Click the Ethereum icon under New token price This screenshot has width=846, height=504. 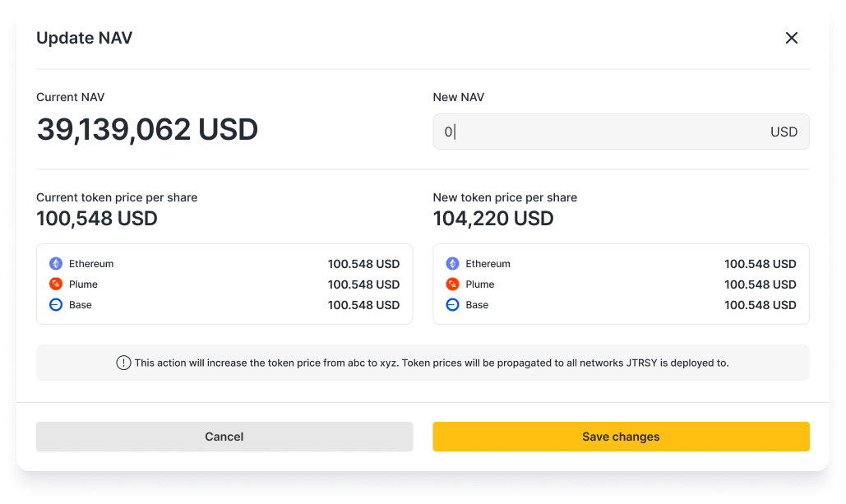point(451,263)
